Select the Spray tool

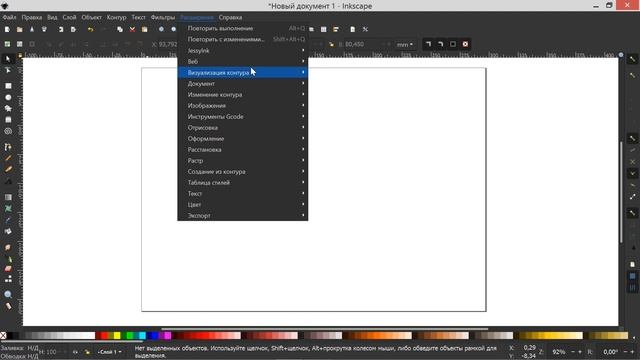(x=8, y=259)
